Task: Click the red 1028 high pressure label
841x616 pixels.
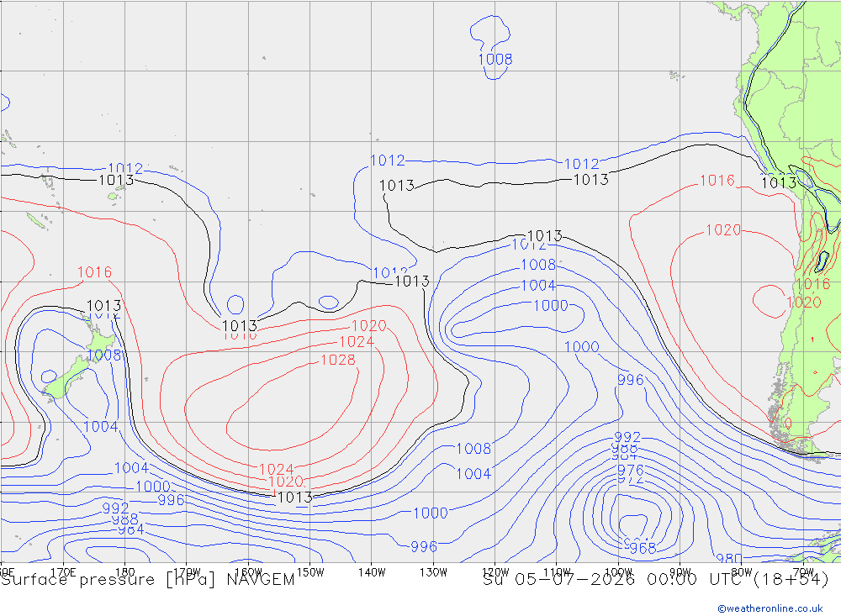Action: coord(338,360)
